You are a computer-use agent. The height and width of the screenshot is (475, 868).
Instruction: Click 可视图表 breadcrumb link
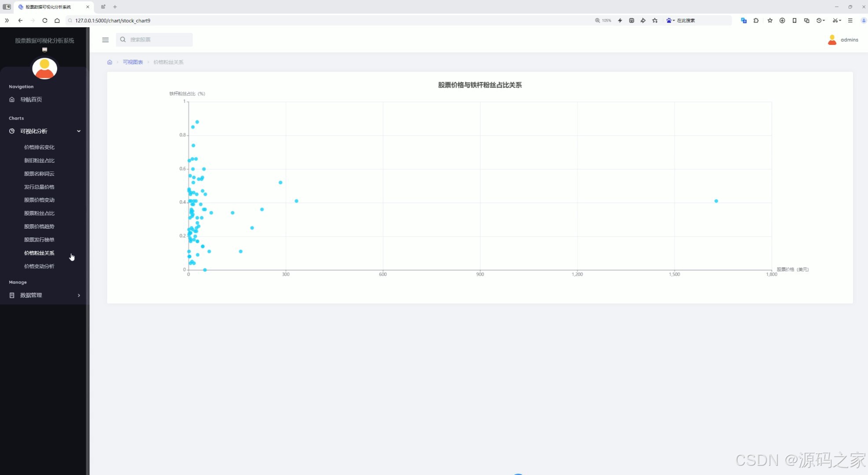[132, 62]
